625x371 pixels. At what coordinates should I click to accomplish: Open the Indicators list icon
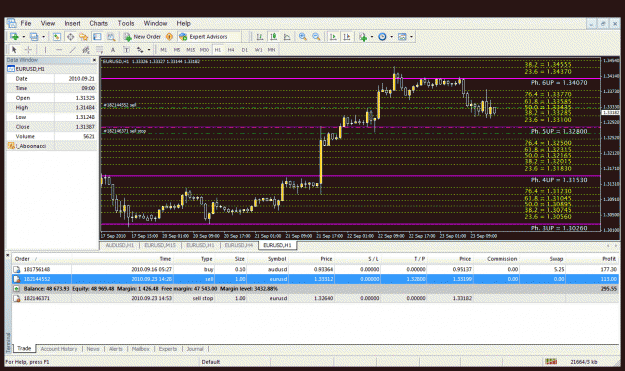pyautogui.click(x=363, y=37)
